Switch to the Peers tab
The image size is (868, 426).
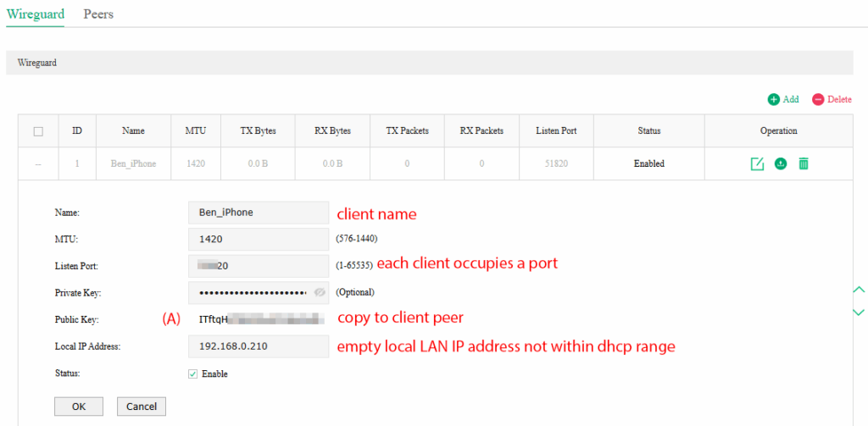click(98, 14)
